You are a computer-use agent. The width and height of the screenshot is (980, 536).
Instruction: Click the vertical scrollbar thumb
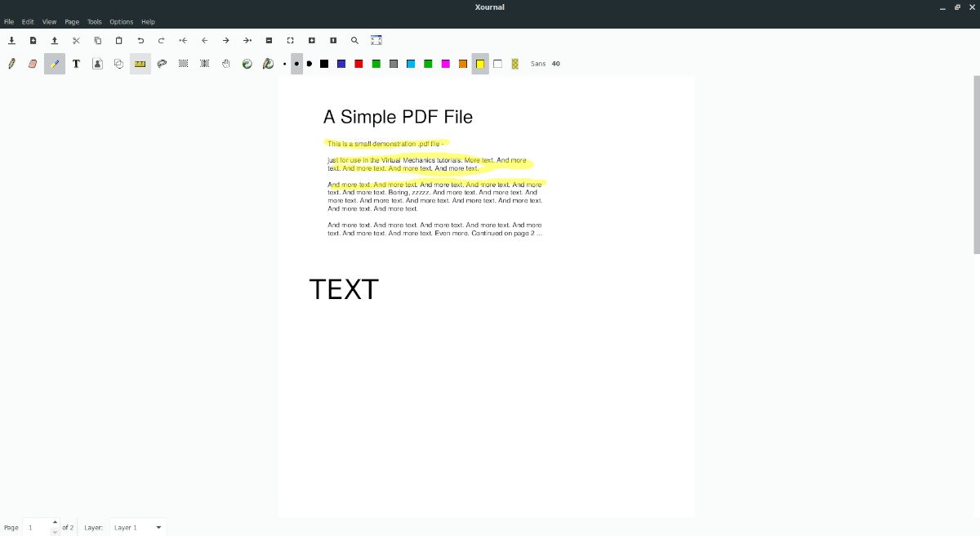(x=977, y=163)
